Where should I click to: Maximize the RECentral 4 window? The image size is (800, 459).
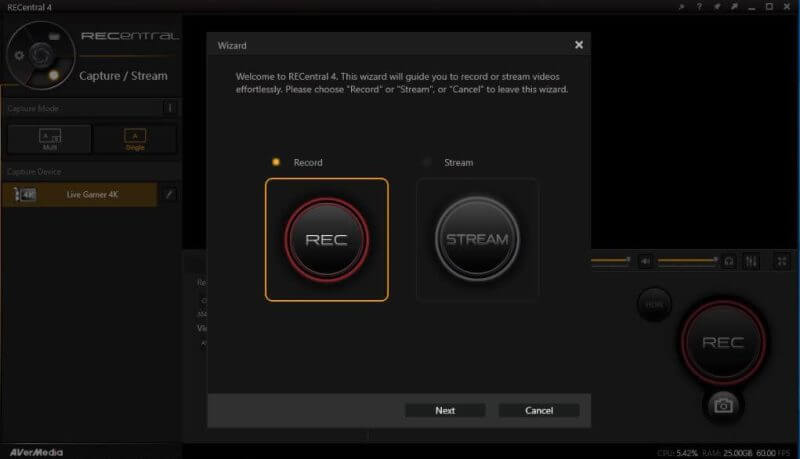pyautogui.click(x=769, y=7)
